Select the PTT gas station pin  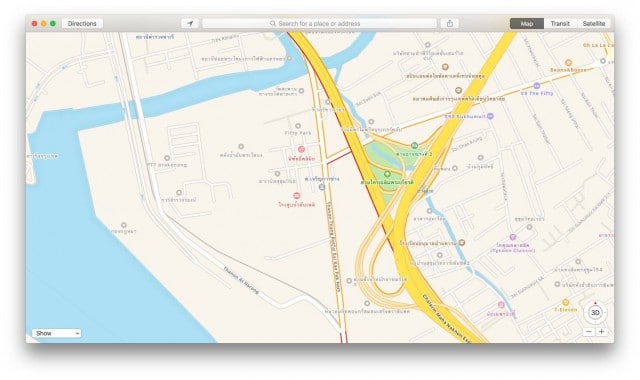coord(167,158)
